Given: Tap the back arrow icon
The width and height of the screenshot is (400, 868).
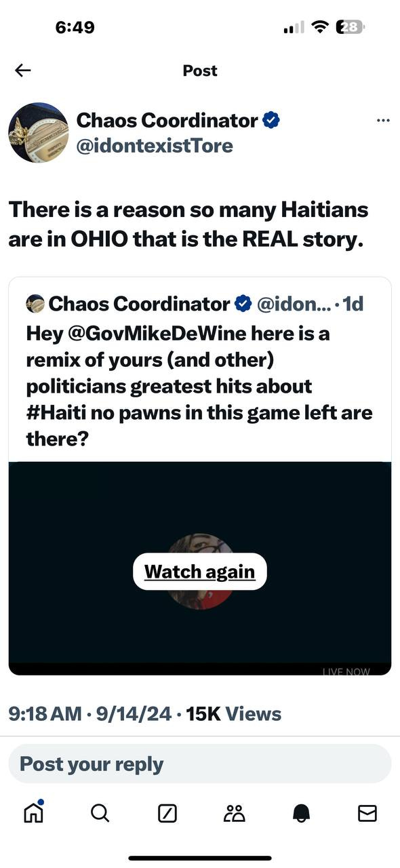Looking at the screenshot, I should (23, 71).
